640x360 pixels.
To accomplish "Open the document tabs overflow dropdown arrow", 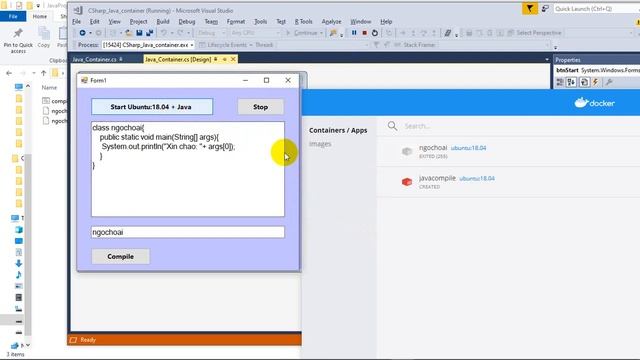I will pos(547,60).
